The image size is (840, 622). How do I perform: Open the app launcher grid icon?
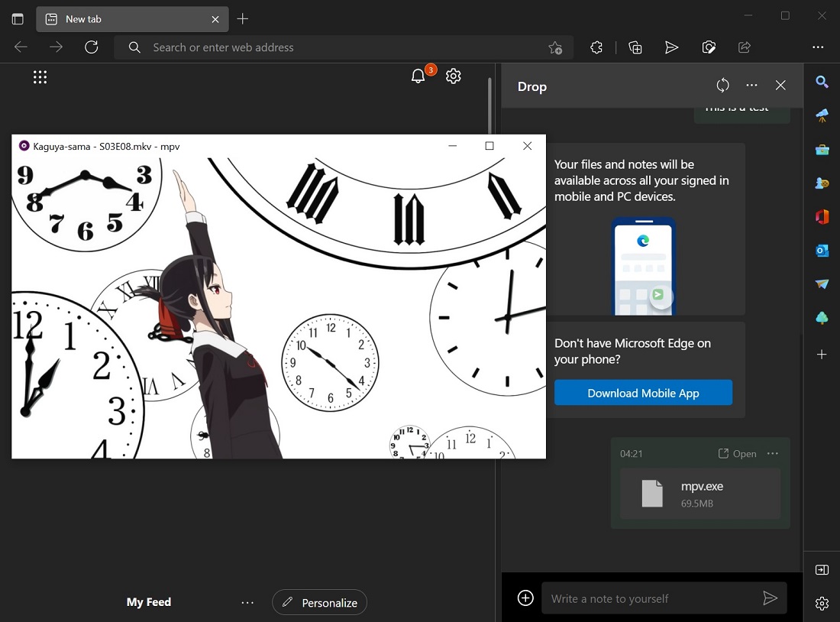click(x=40, y=76)
